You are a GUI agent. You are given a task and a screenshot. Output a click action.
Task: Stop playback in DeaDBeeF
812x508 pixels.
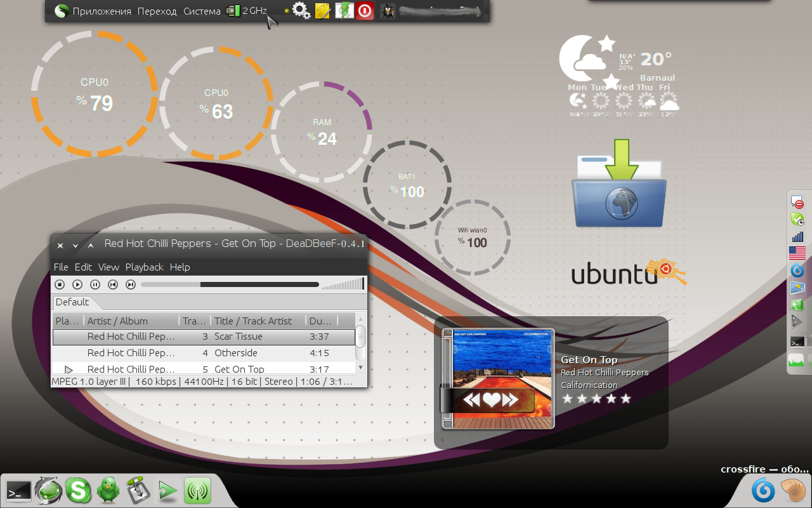coord(60,284)
